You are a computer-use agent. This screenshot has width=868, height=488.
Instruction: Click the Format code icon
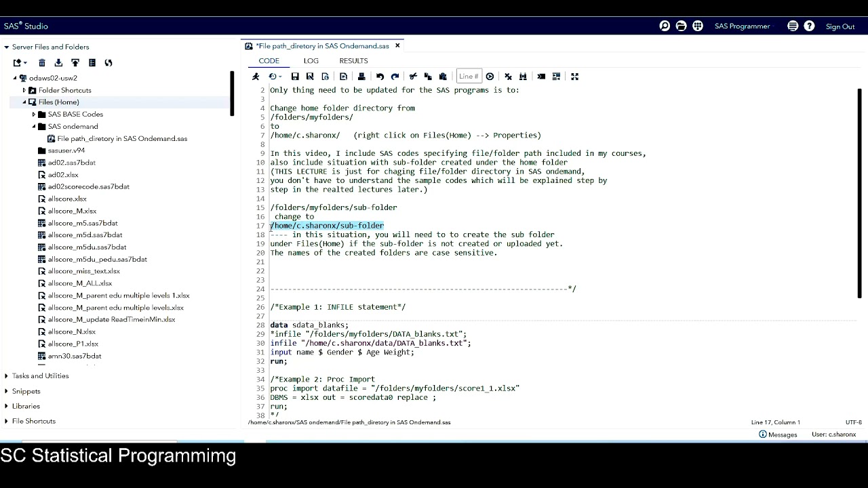(556, 77)
